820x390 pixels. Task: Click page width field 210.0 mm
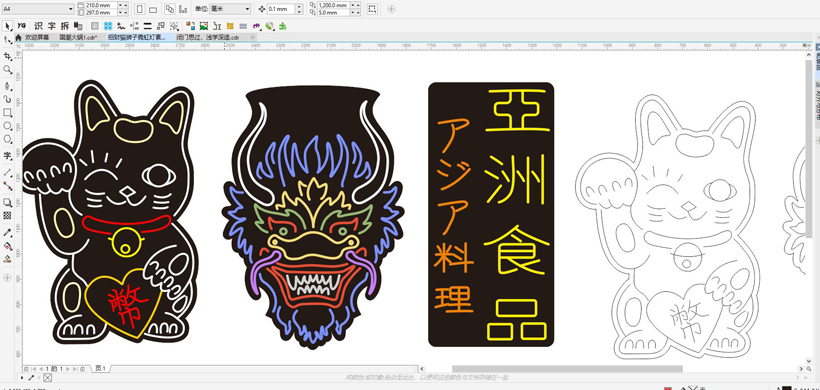[101, 5]
